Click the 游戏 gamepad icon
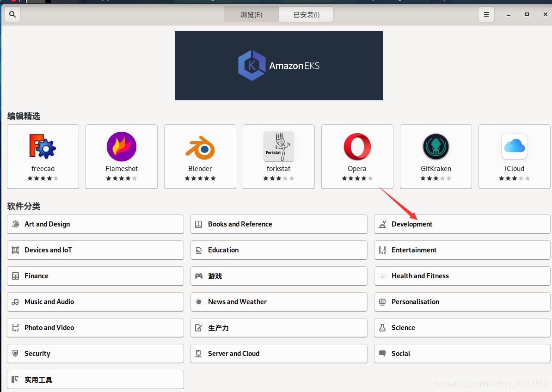 click(x=198, y=276)
